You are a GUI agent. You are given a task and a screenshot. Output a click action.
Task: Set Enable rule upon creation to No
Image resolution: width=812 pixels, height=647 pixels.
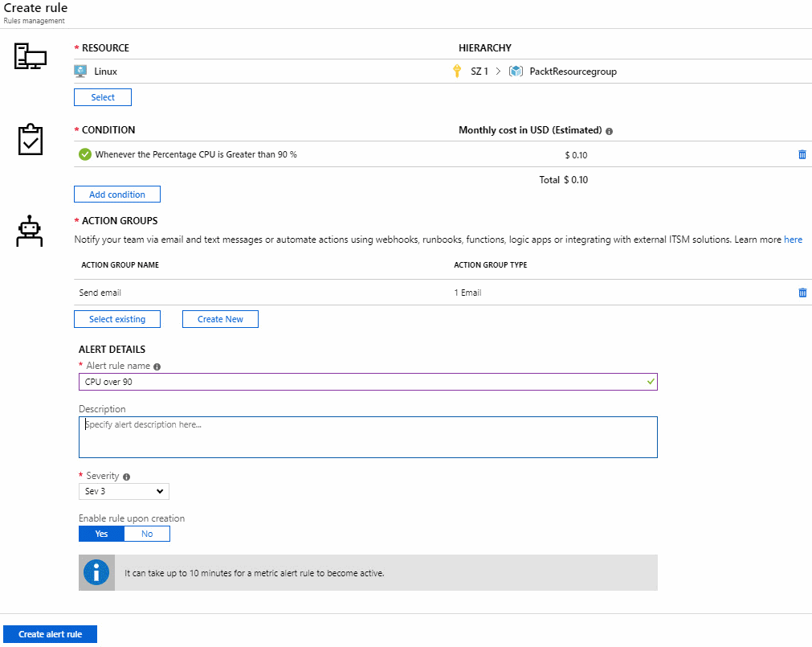pyautogui.click(x=147, y=534)
